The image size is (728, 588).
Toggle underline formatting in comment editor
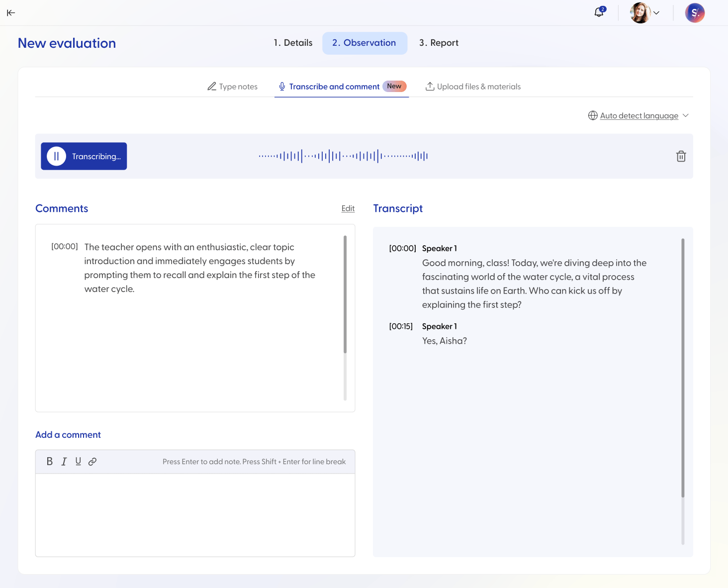(x=78, y=461)
